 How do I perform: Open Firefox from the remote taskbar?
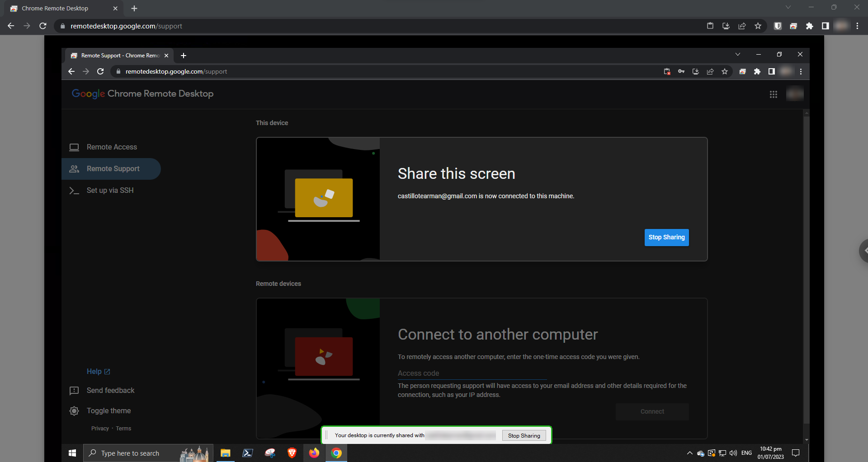coord(314,453)
